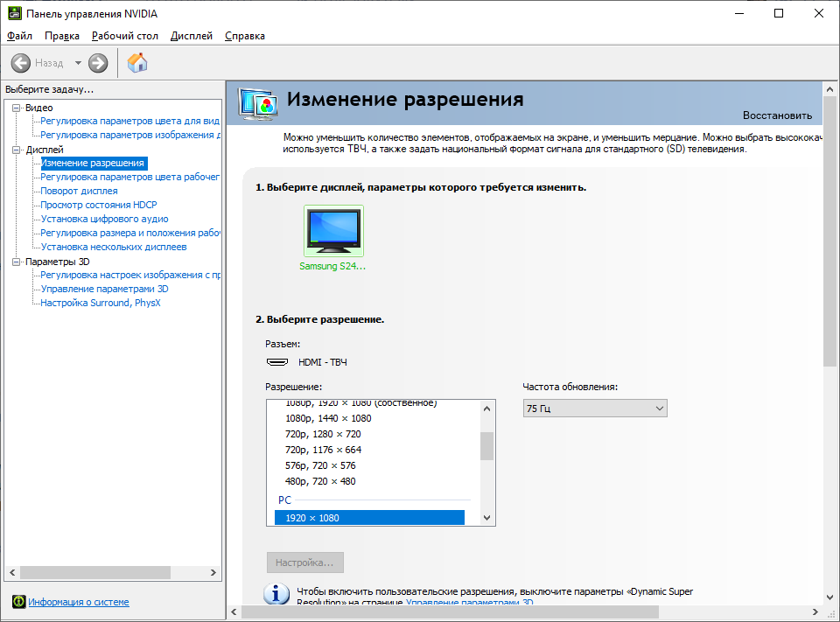Open Регулировка параметров изображения for video

point(129,135)
